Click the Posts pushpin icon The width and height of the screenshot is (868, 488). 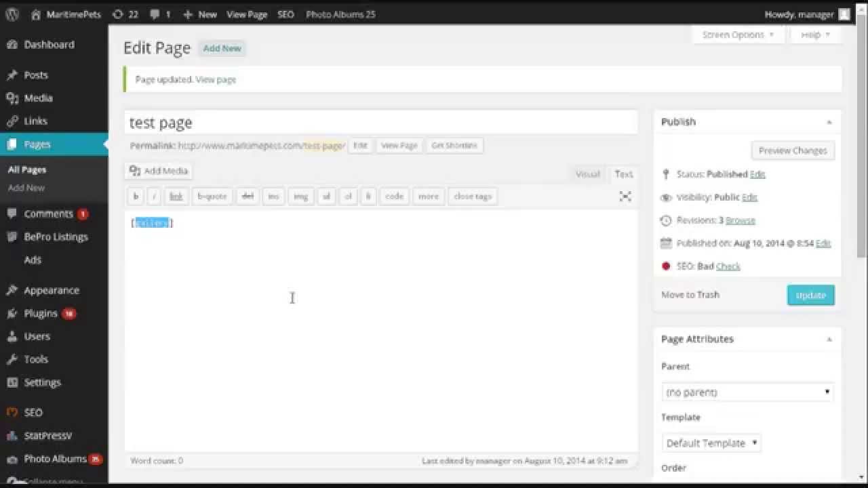[12, 75]
